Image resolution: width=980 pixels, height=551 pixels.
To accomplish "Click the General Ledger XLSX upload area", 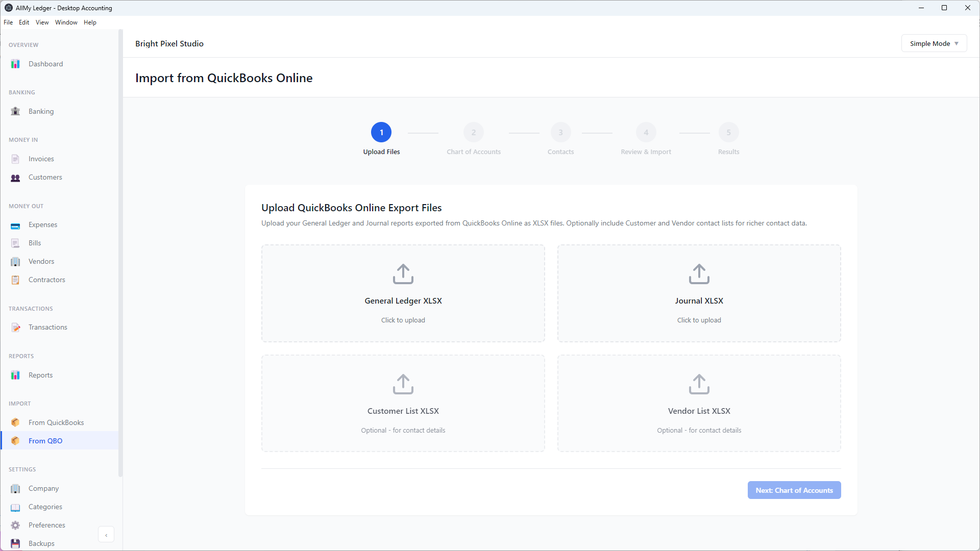I will pos(403,293).
